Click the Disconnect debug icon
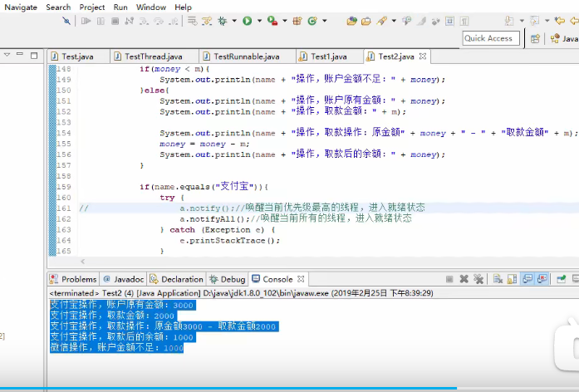 click(x=130, y=21)
